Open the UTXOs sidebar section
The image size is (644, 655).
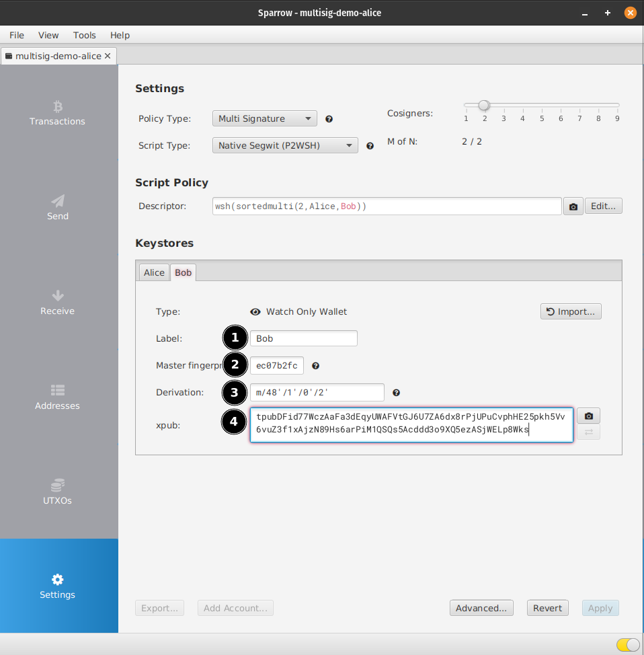pyautogui.click(x=57, y=492)
